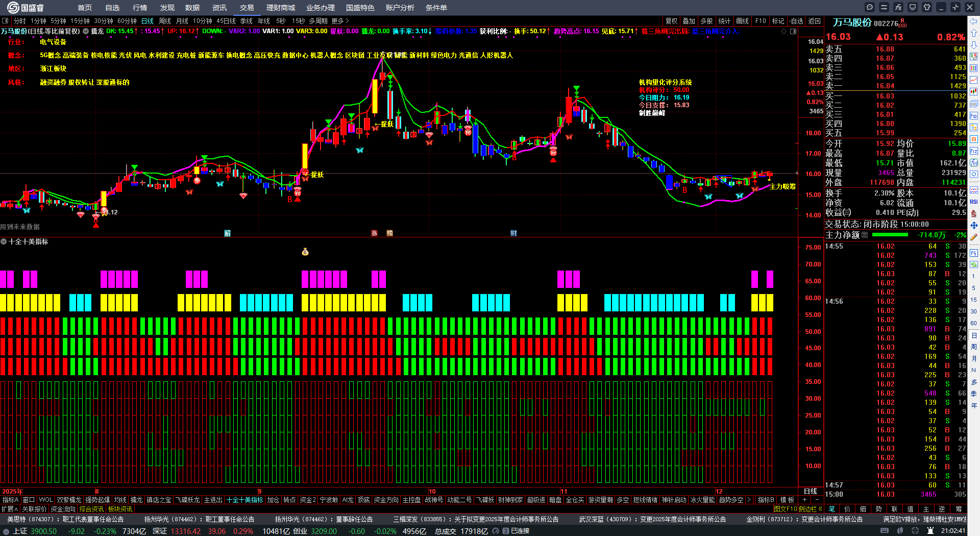The height and width of the screenshot is (536, 980).
Task: Click the green 主力净额 progress bar
Action: point(890,235)
